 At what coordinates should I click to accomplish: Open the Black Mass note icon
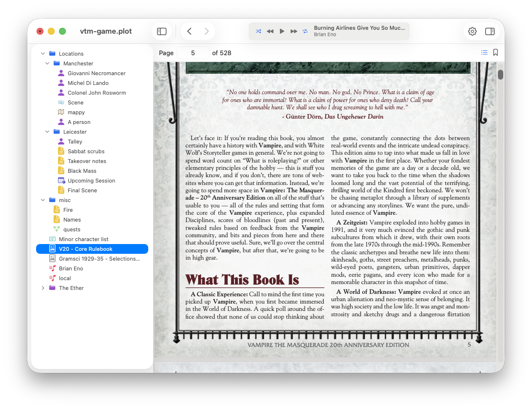[x=61, y=171]
